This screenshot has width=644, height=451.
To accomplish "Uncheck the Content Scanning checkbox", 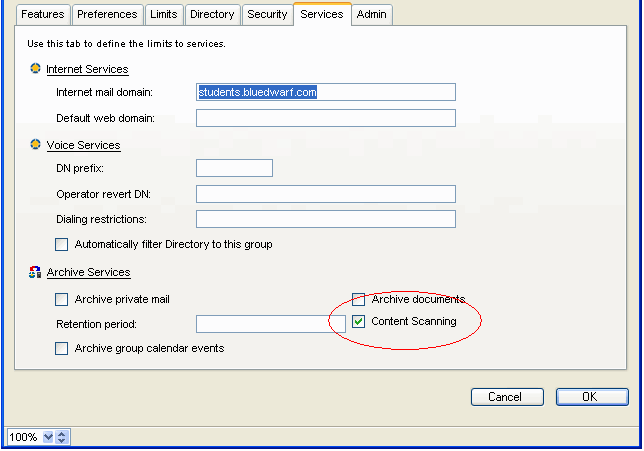I will pyautogui.click(x=359, y=322).
